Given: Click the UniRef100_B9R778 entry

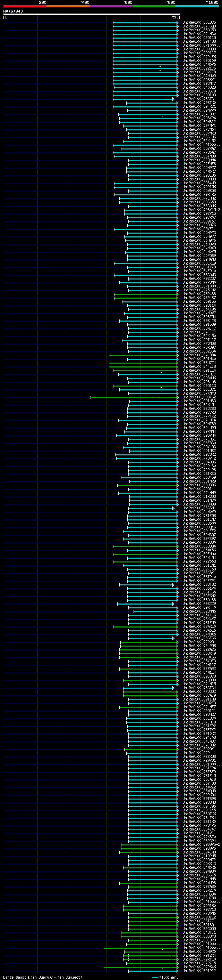Looking at the screenshot, I should pyautogui.click(x=199, y=72).
